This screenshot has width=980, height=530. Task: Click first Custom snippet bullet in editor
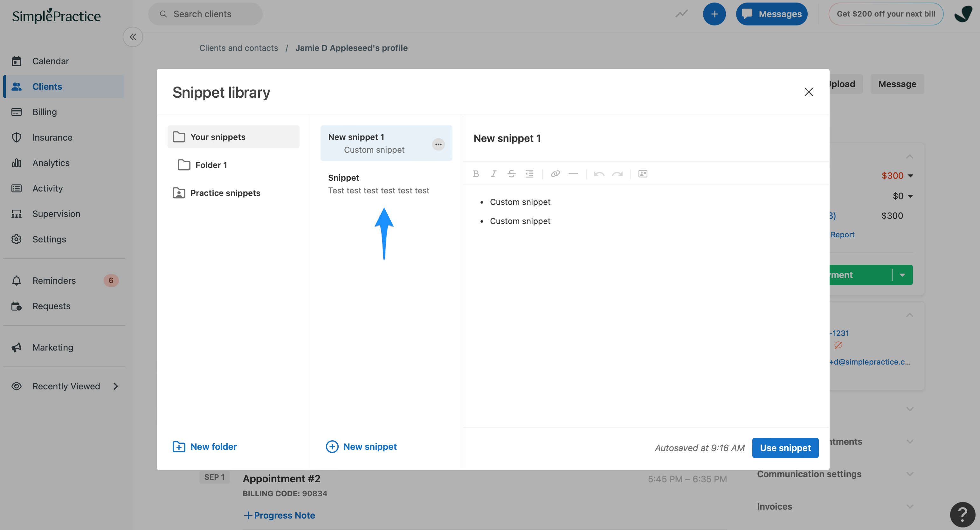(x=520, y=202)
